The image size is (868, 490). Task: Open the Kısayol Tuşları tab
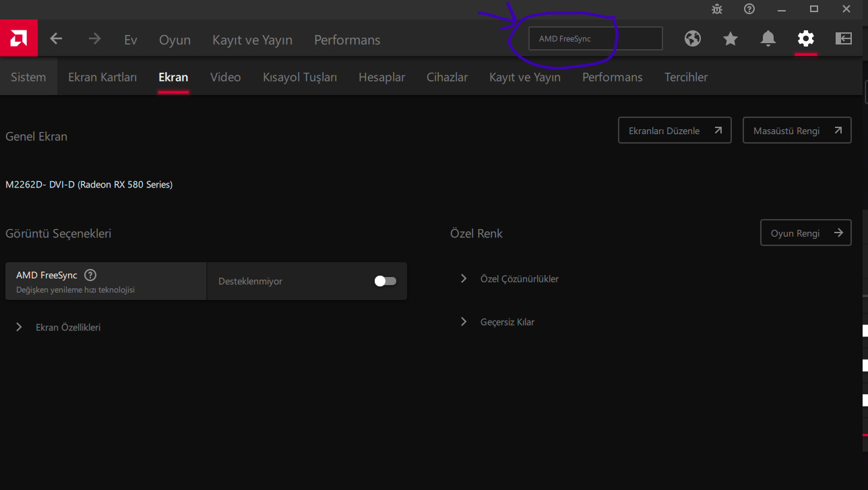pos(300,77)
